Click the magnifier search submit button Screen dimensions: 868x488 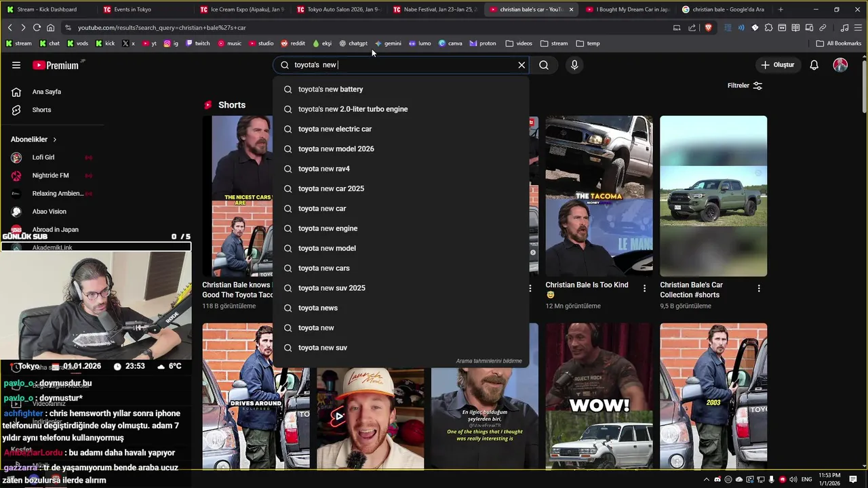click(x=544, y=65)
